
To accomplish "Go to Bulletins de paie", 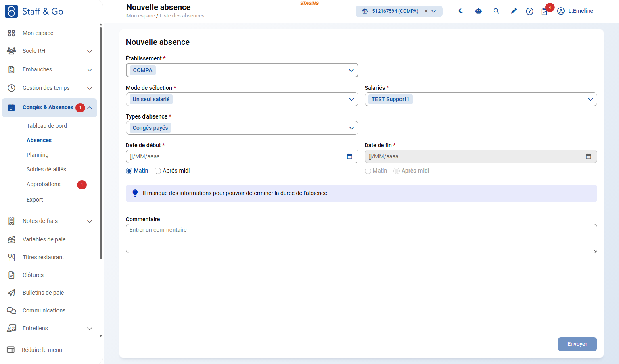I will (x=43, y=293).
